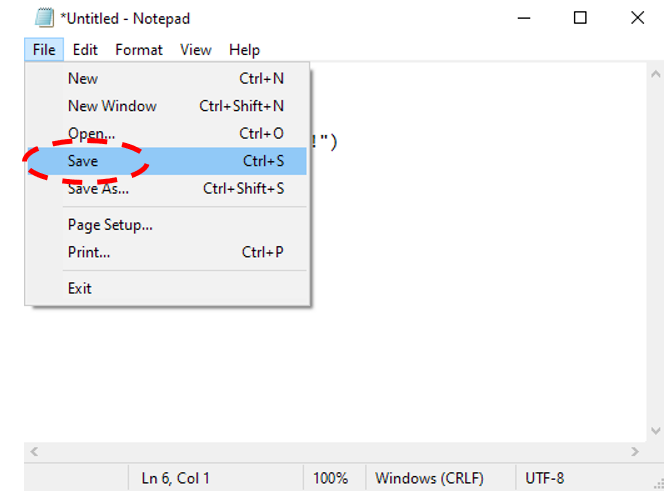Maximize the Notepad window
Screen dimensions: 667x496
point(581,18)
